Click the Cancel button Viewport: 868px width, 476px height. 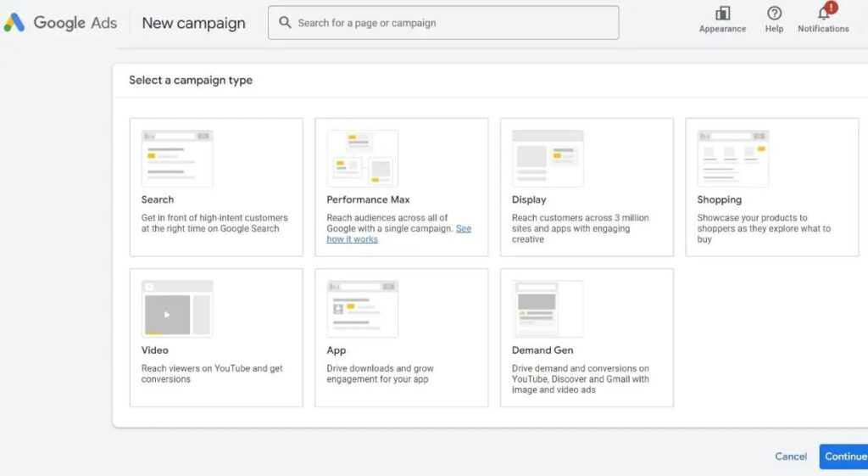[x=791, y=456]
